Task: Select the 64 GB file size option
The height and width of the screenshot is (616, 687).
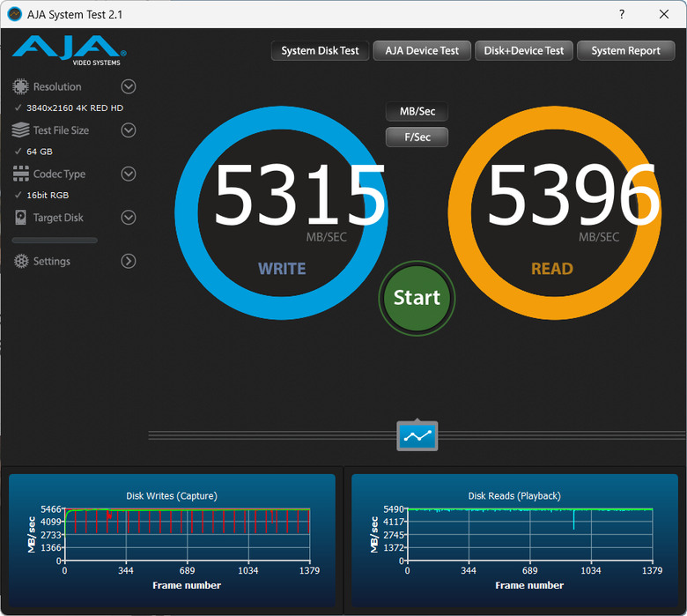Action: (x=40, y=152)
